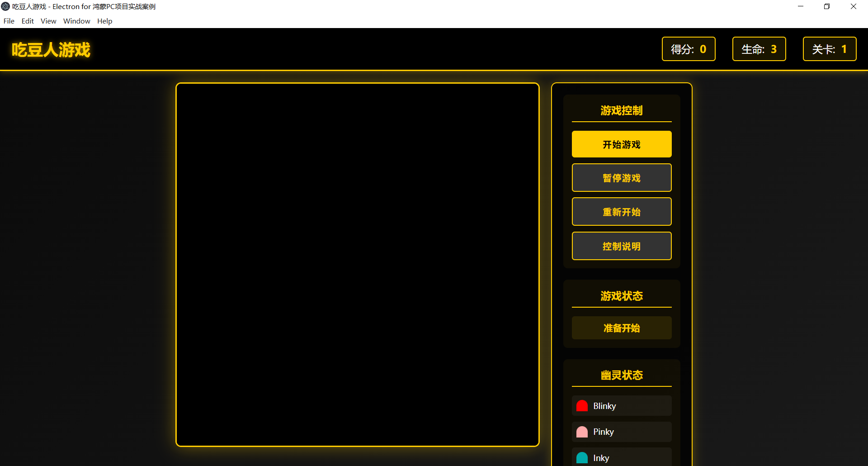Click the 幽灵状态 section heading
This screenshot has height=466, width=868.
[x=622, y=376]
